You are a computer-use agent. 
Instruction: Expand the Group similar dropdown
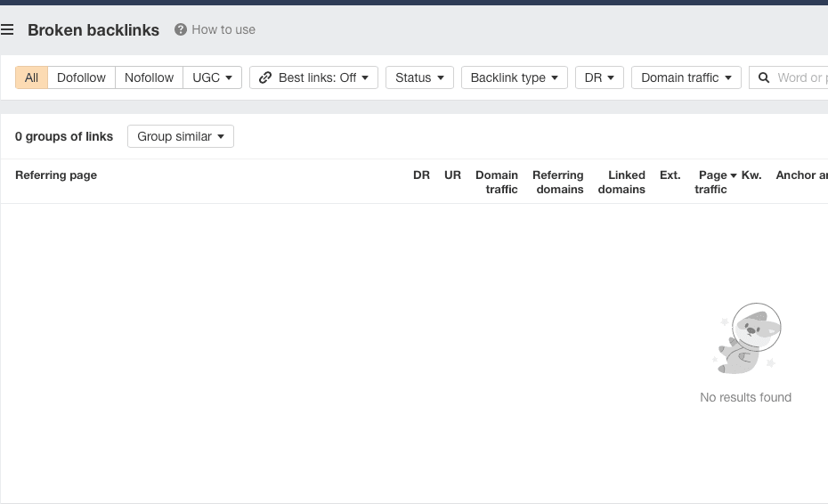(180, 136)
